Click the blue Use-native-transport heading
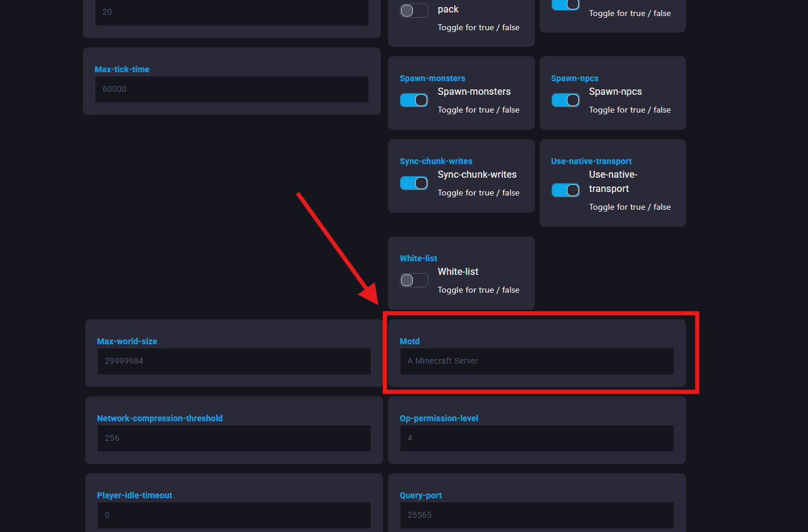 pyautogui.click(x=591, y=161)
